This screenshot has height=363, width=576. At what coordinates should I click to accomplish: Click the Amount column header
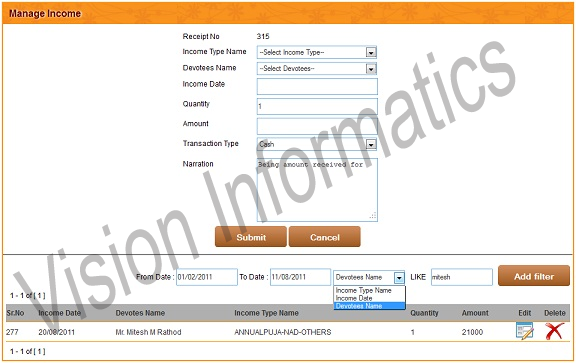coord(475,313)
